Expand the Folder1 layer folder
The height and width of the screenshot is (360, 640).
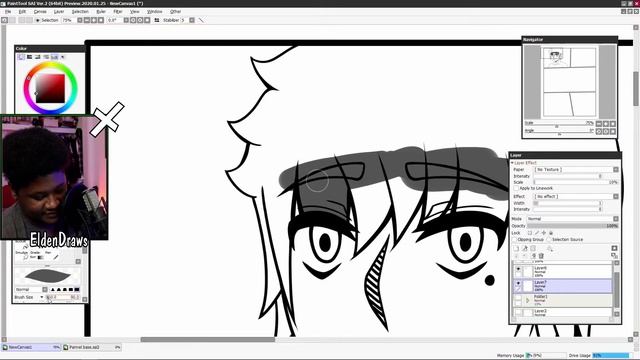click(x=527, y=300)
